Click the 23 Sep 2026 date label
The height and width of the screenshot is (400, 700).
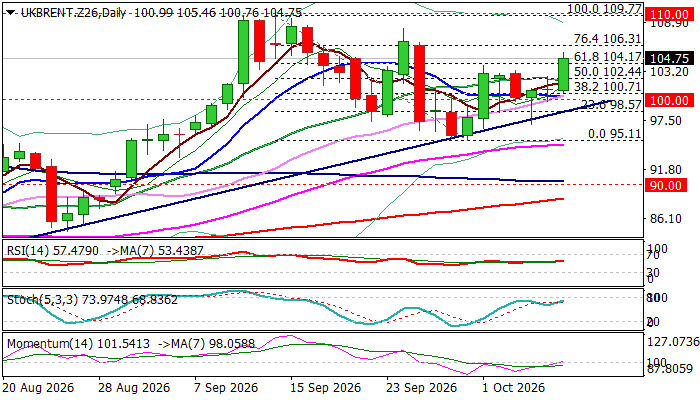point(421,388)
